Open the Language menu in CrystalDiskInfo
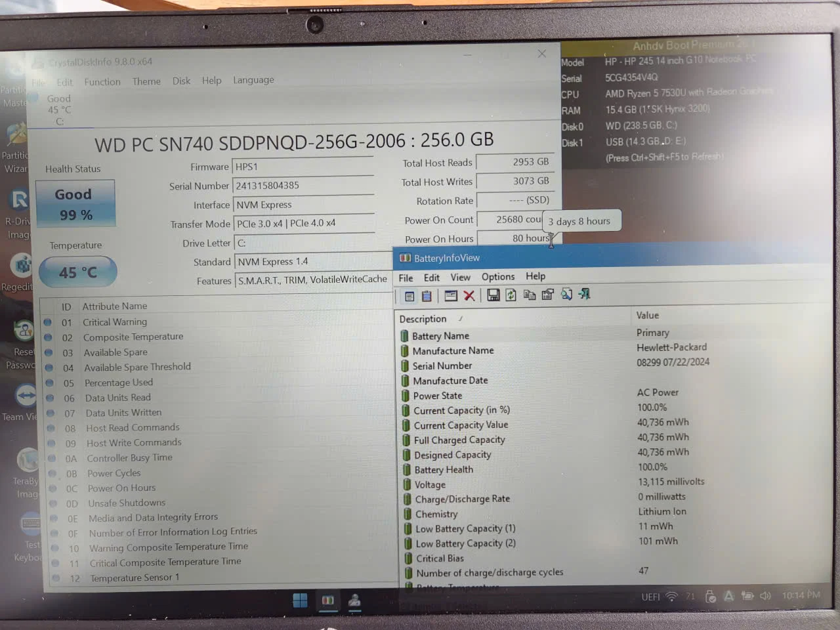This screenshot has height=630, width=840. pos(253,80)
